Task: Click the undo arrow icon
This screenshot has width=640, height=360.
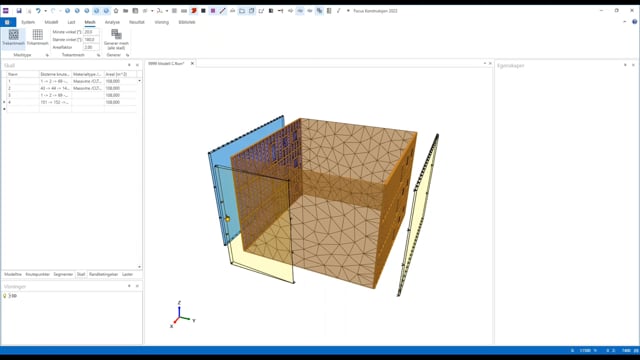Action: 38,11
